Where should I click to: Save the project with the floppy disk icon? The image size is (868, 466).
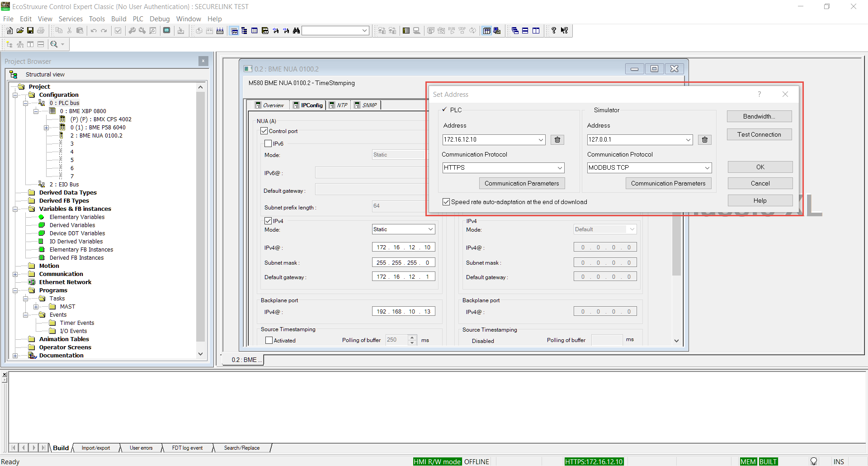point(30,31)
